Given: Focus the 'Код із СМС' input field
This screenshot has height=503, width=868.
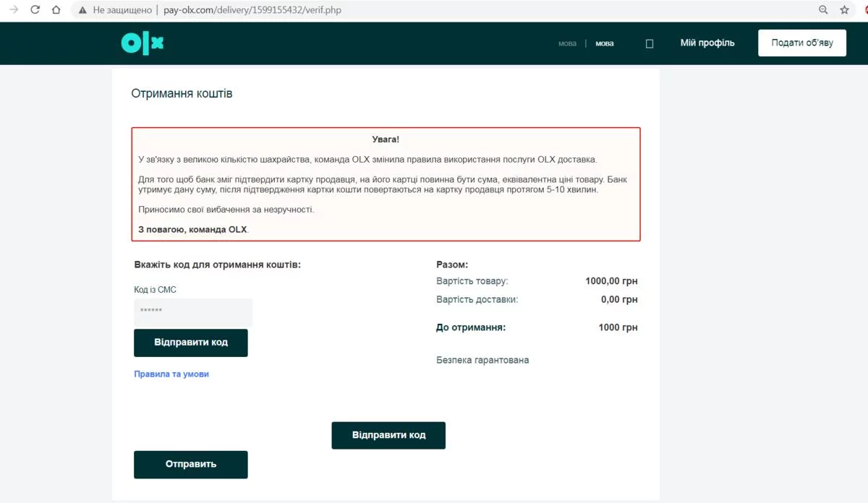Looking at the screenshot, I should (193, 311).
